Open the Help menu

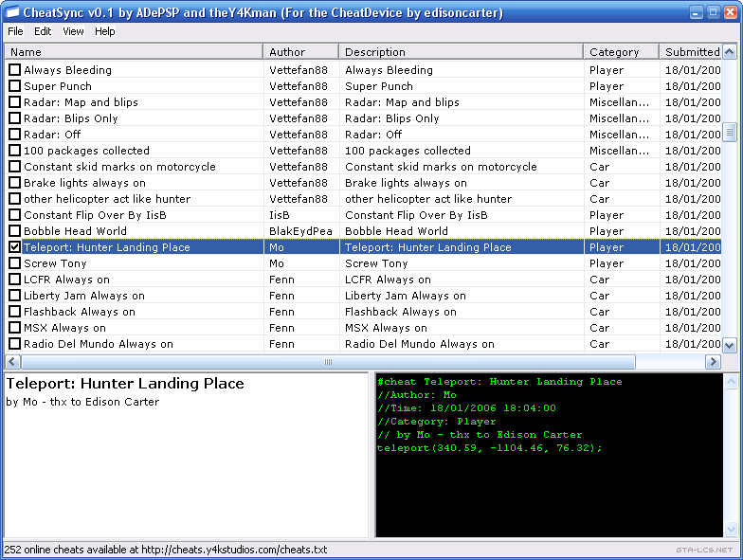pos(104,31)
